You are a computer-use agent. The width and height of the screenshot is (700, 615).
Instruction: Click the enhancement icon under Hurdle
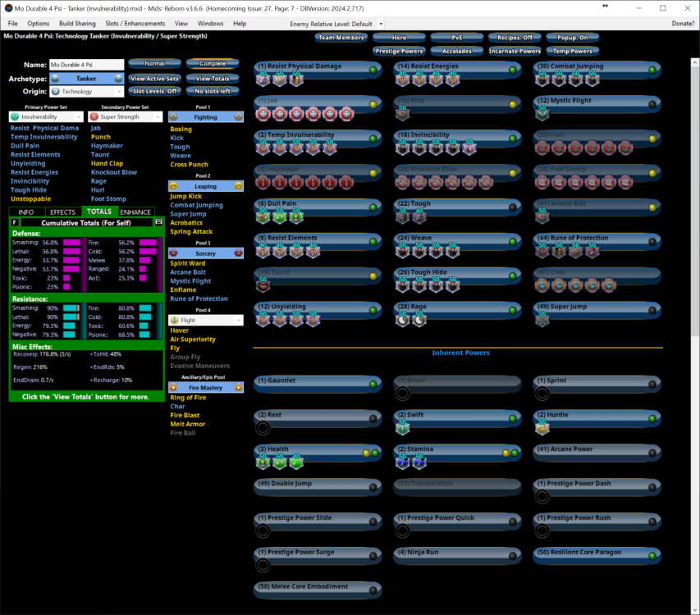[x=542, y=428]
